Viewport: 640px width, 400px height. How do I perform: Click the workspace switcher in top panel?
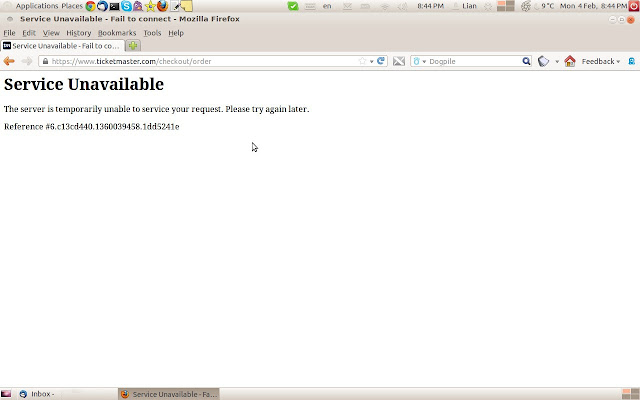505,6
